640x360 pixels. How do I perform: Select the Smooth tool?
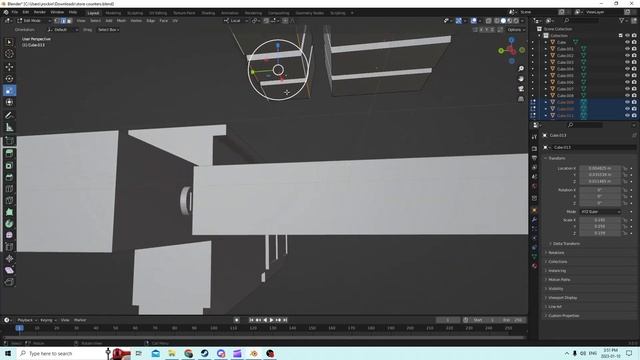pyautogui.click(x=9, y=235)
